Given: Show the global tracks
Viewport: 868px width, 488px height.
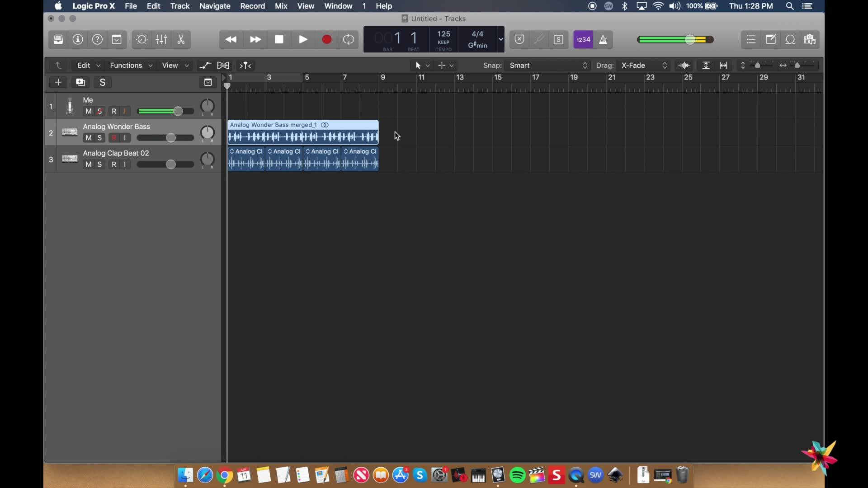Looking at the screenshot, I should pos(208,82).
